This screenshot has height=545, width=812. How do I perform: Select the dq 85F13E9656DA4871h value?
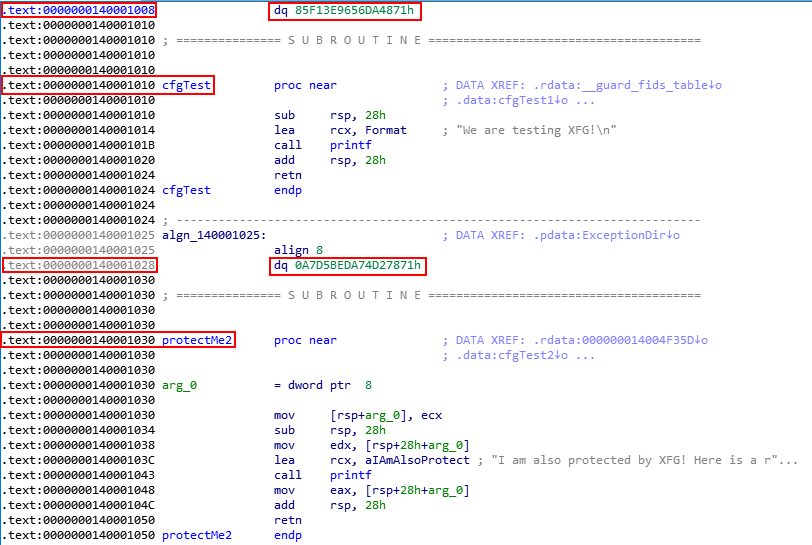click(344, 10)
